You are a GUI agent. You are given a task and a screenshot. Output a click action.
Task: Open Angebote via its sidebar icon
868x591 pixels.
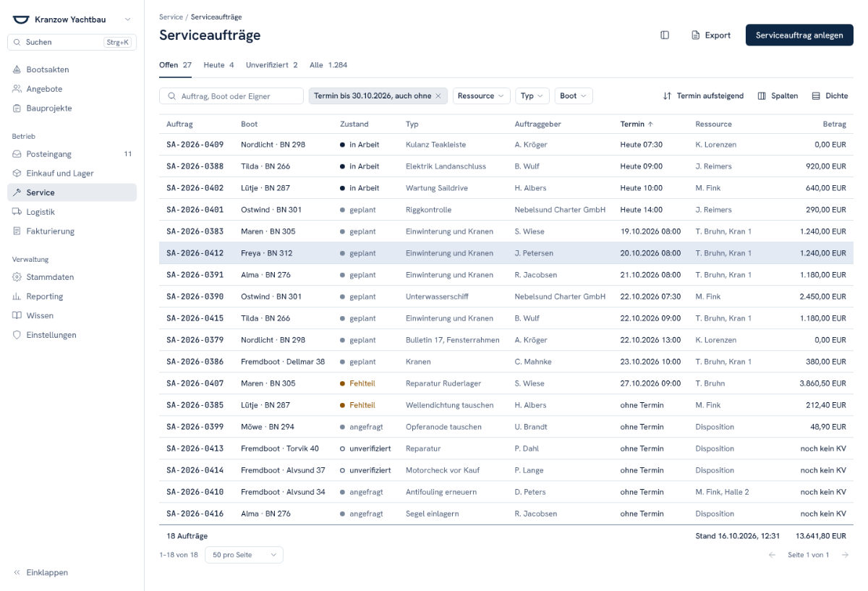[17, 89]
